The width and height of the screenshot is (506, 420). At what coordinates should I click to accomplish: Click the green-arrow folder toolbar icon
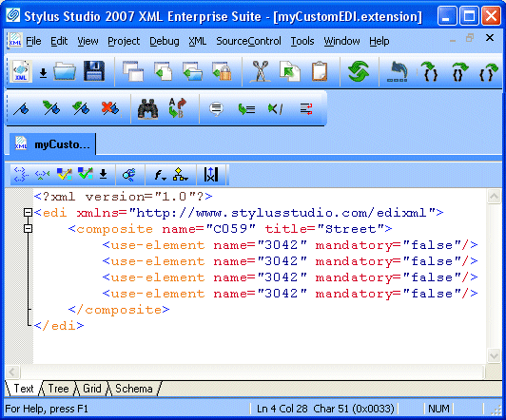coord(192,71)
